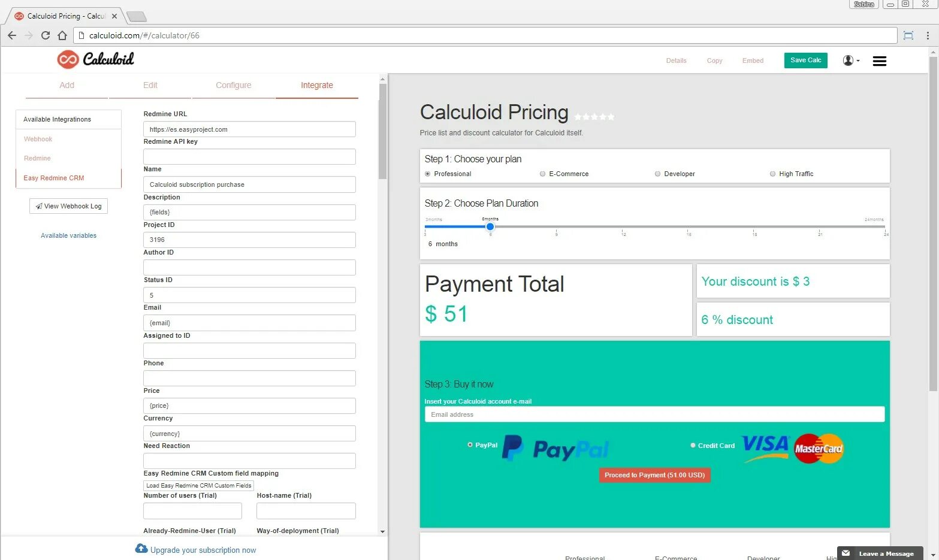This screenshot has width=939, height=560.
Task: Select the E-Commerce plan radio button
Action: [x=542, y=174]
